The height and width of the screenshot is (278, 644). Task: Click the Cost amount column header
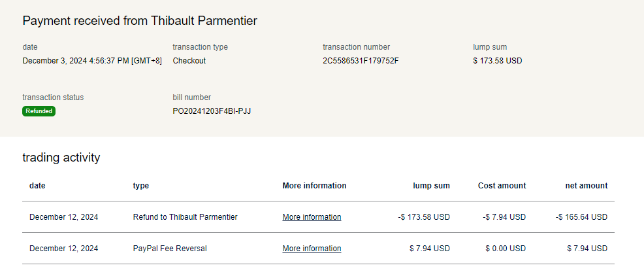tap(502, 186)
